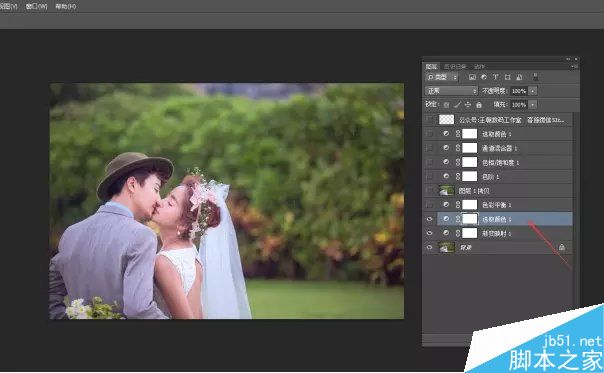604x373 pixels.
Task: Click adjustment icon of 渐变映射 1 layer
Action: click(446, 233)
